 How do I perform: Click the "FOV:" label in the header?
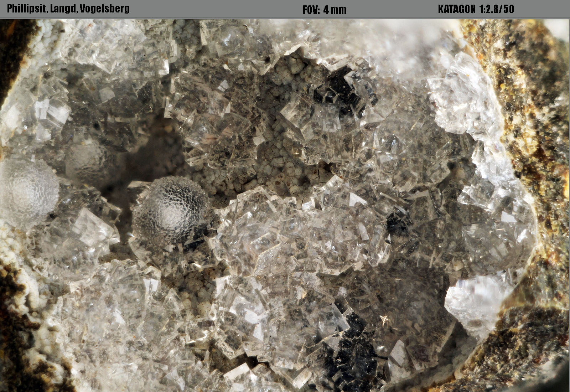pos(311,10)
